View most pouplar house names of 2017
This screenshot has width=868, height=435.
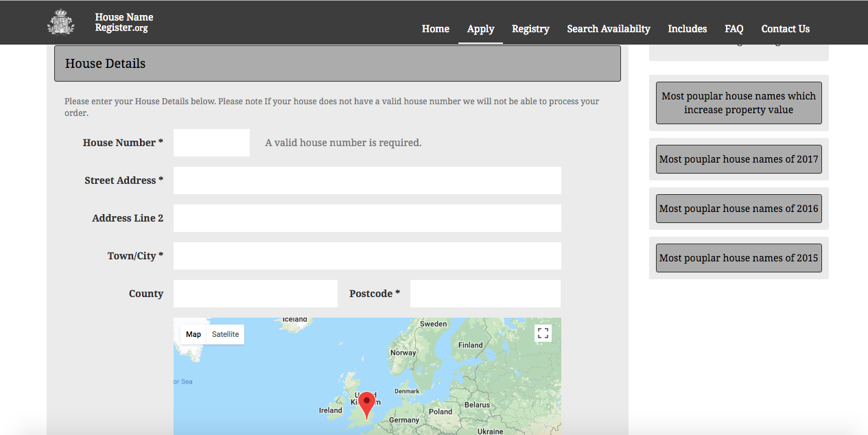tap(739, 159)
